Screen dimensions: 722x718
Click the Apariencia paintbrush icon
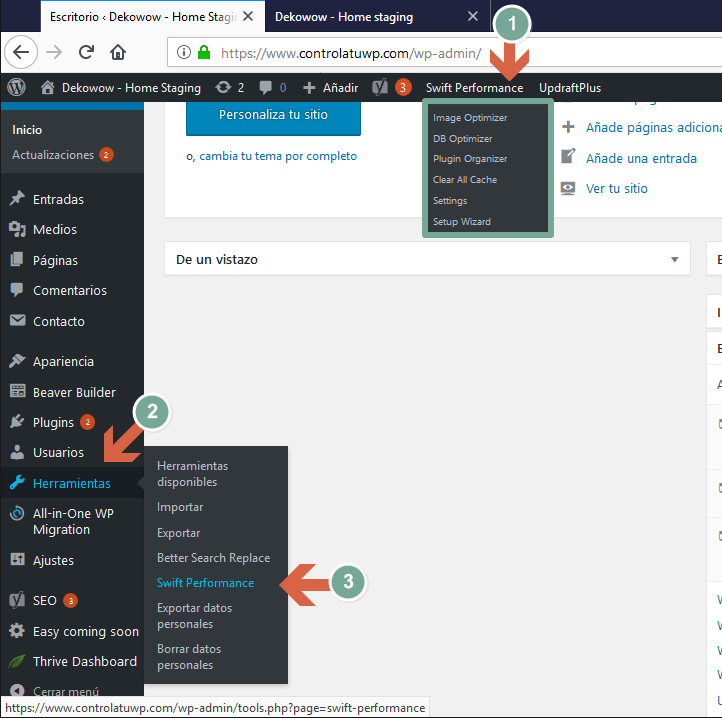pyautogui.click(x=17, y=361)
